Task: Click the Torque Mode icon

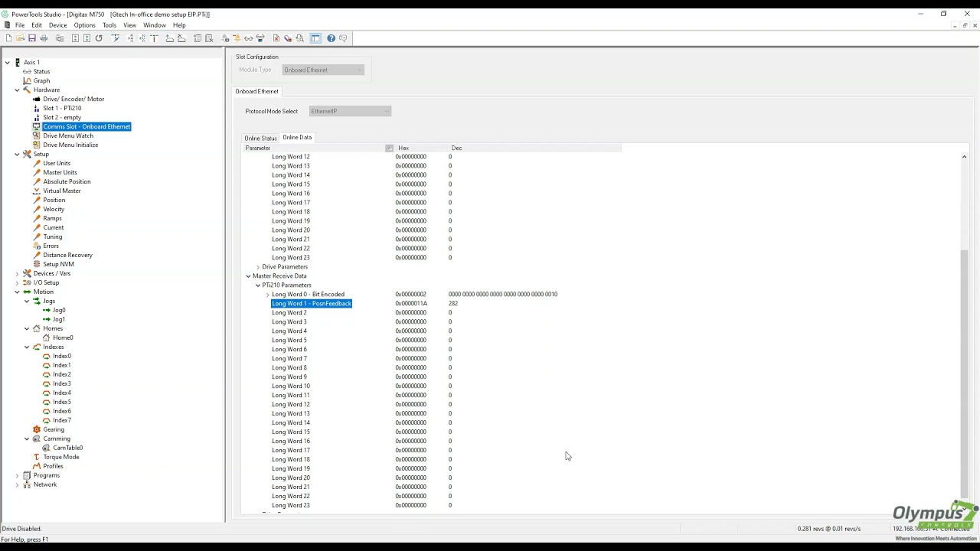Action: click(36, 458)
